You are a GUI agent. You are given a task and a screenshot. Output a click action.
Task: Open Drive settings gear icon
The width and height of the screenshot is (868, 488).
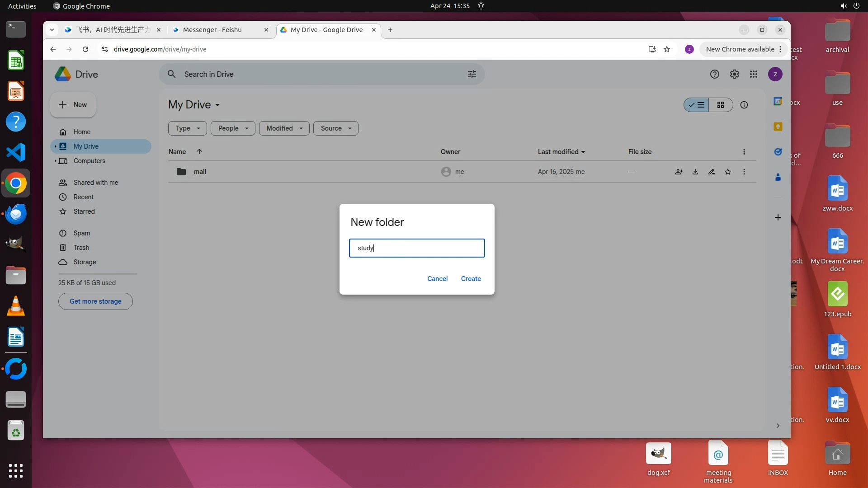pyautogui.click(x=735, y=74)
